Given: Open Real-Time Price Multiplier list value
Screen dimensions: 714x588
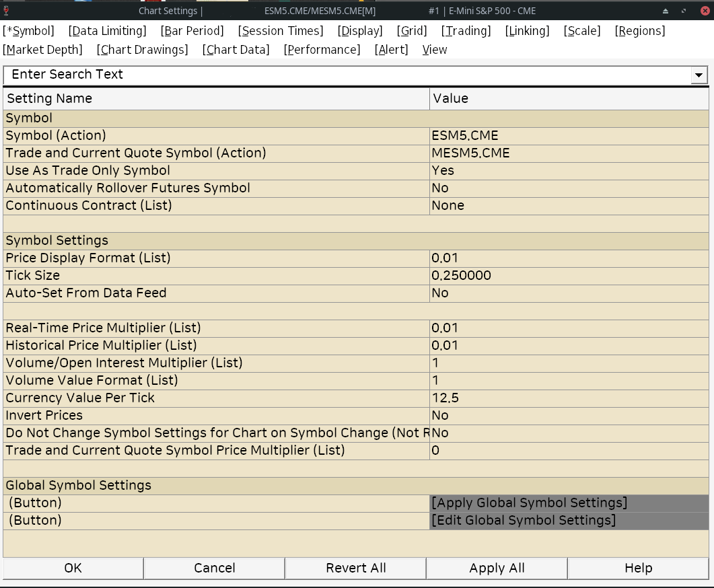Looking at the screenshot, I should [569, 328].
